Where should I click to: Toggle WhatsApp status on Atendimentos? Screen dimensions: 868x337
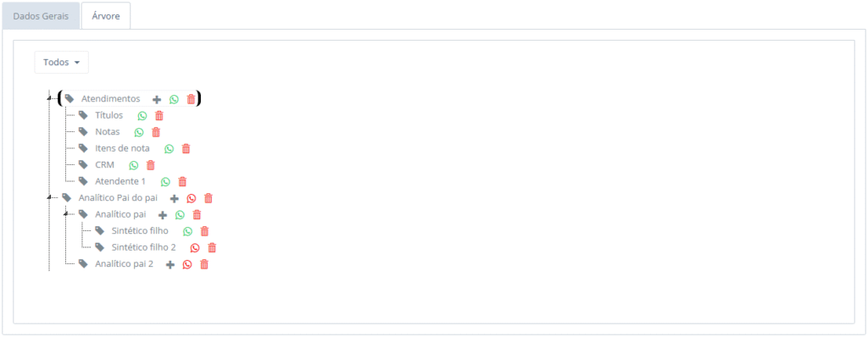tap(175, 100)
